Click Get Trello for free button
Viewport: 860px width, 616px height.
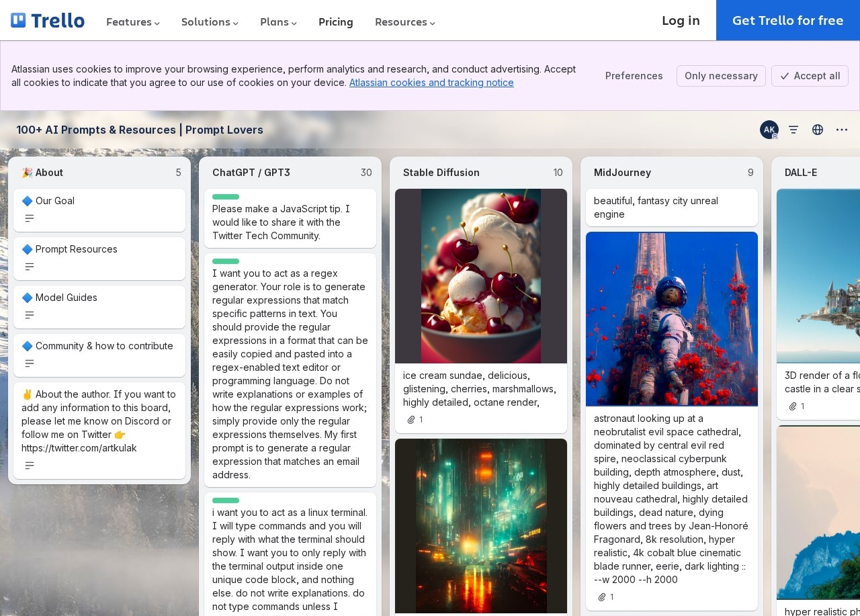pyautogui.click(x=788, y=20)
